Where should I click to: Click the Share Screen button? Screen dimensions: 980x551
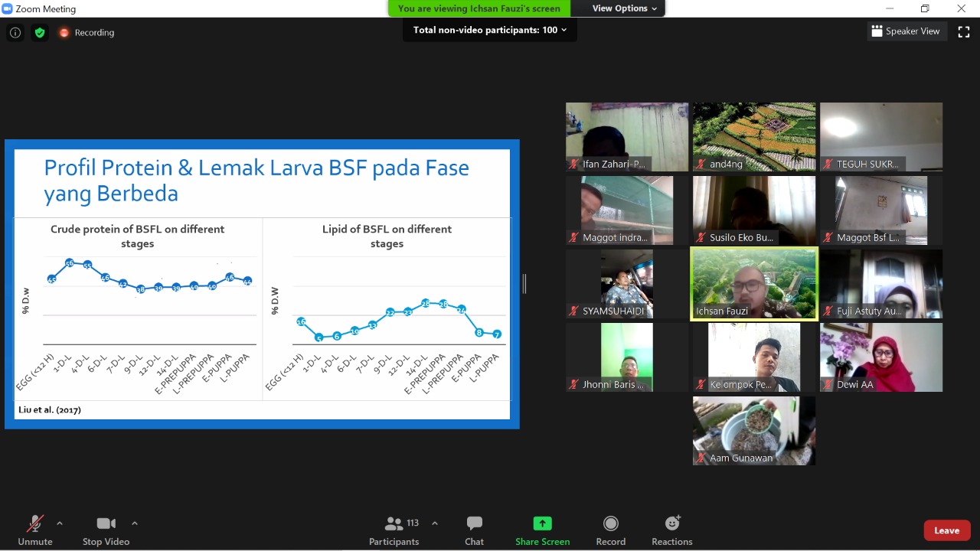pyautogui.click(x=542, y=530)
